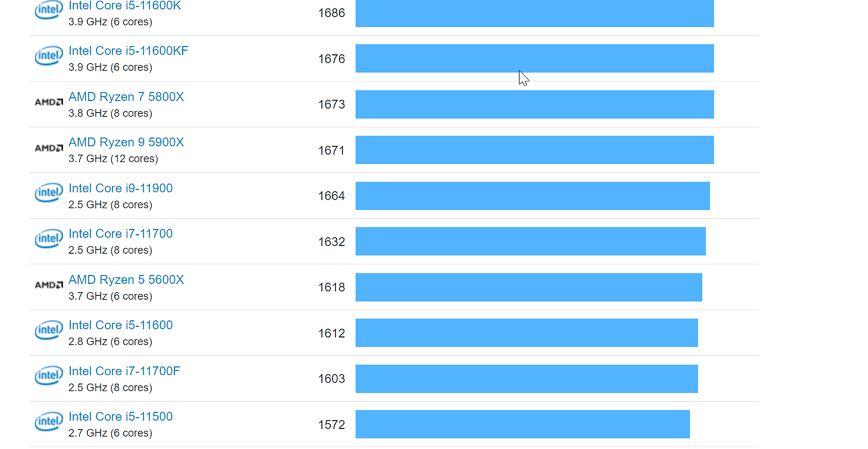Open the Intel Core i5-11600K link
The image size is (868, 449).
(x=124, y=6)
